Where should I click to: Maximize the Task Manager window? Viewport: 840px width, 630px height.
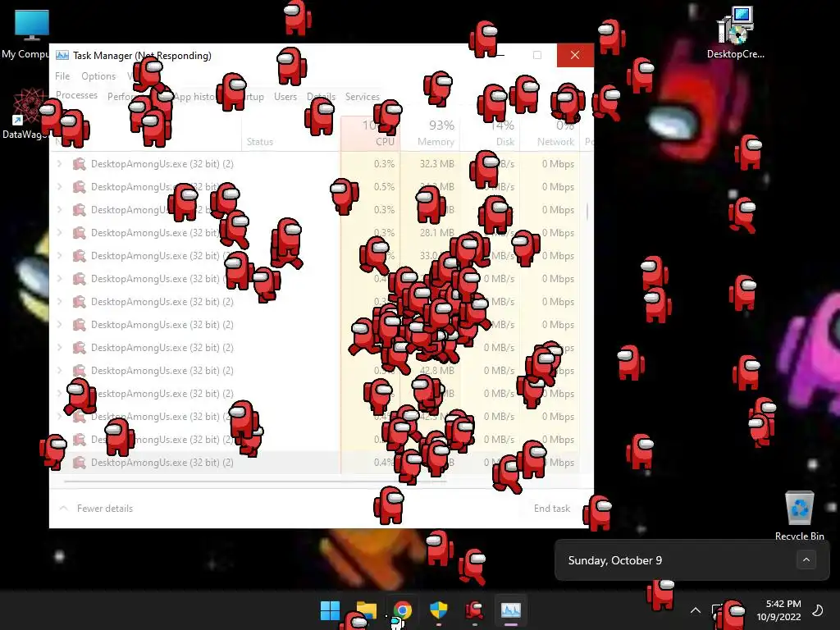[537, 55]
